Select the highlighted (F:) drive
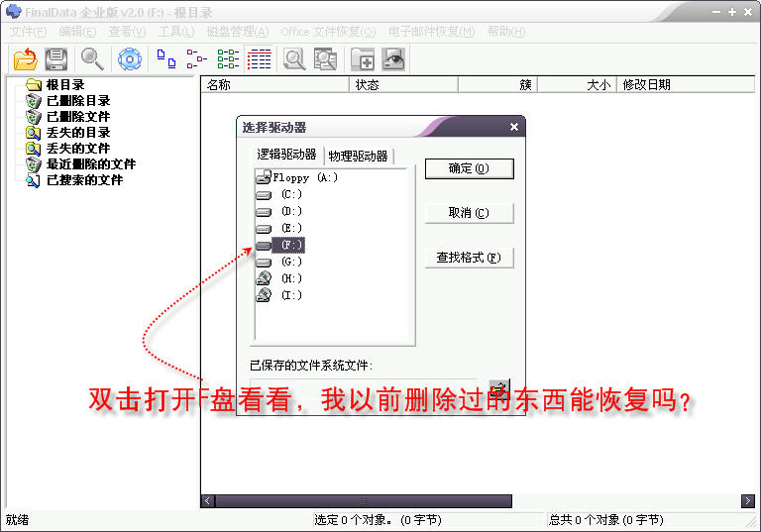Screen dimensions: 761x532 tap(288, 245)
